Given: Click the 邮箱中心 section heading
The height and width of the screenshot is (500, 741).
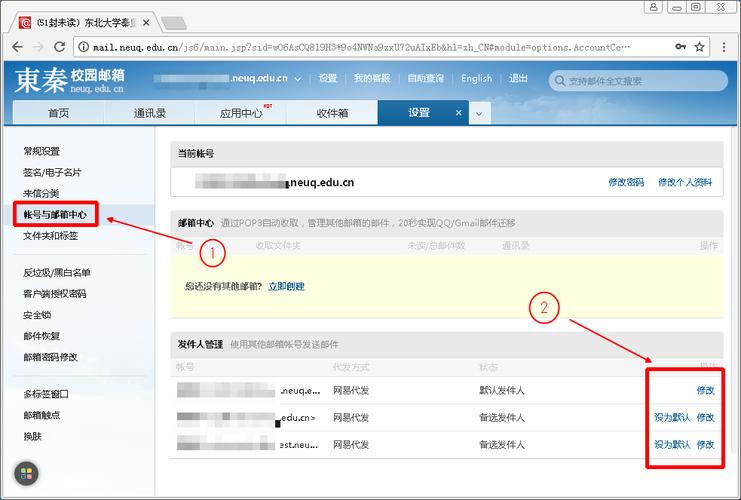Looking at the screenshot, I should tap(196, 223).
